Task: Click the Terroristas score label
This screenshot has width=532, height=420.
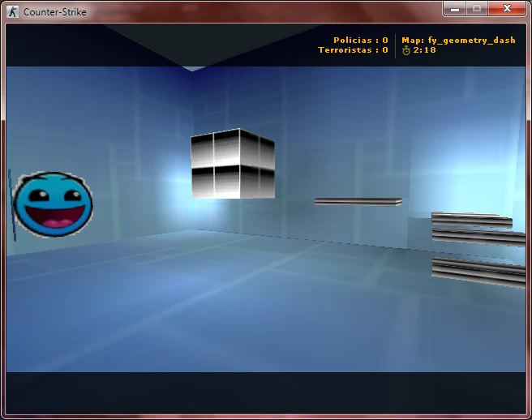Action: click(x=353, y=50)
